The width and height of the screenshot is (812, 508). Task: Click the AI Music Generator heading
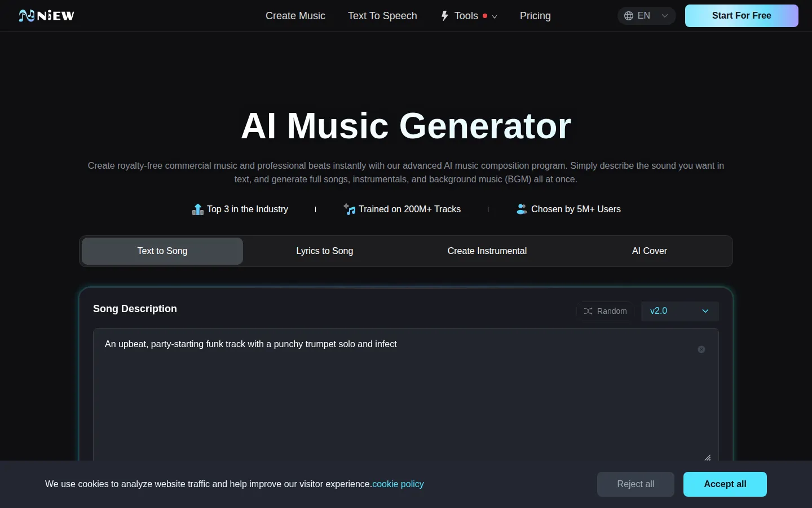(x=406, y=125)
